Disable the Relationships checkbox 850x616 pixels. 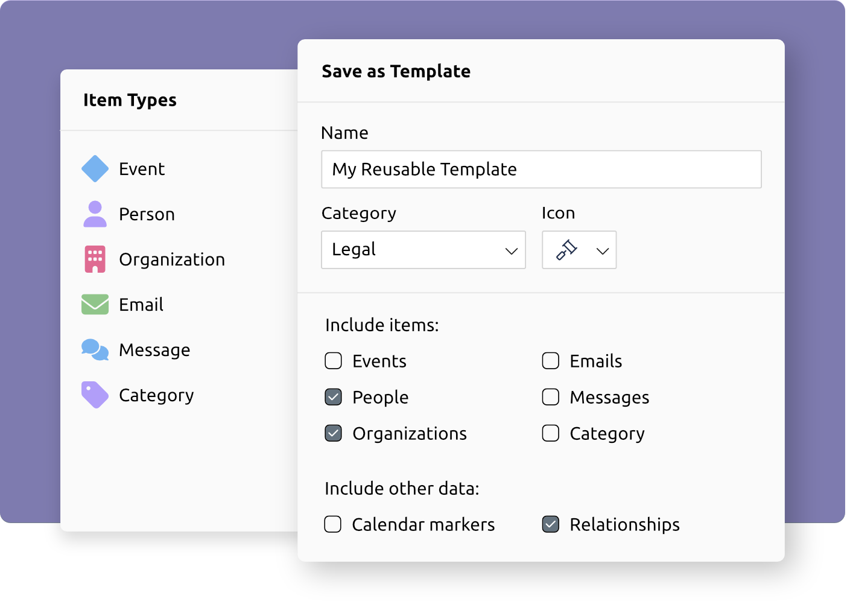pyautogui.click(x=550, y=524)
